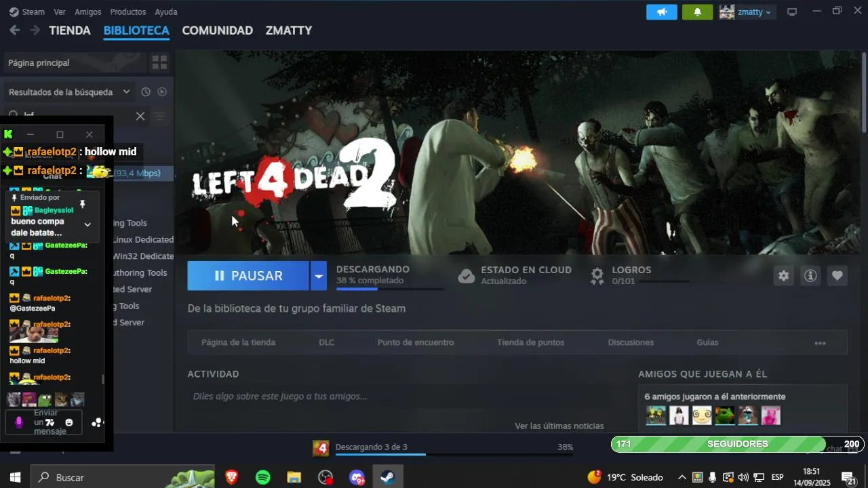868x488 pixels.
Task: Open Tienda de puntos link
Action: [530, 342]
